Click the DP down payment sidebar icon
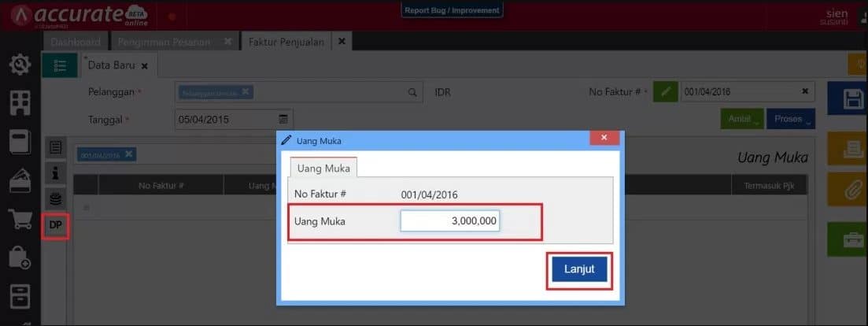The width and height of the screenshot is (868, 326). point(55,226)
